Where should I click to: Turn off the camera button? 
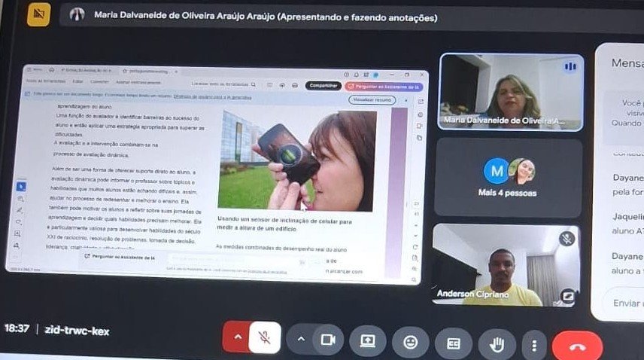click(x=328, y=340)
